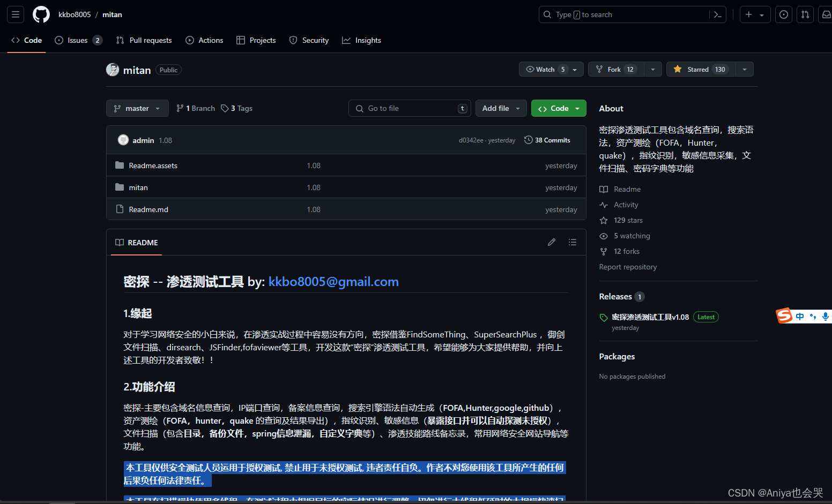Screen dimensions: 832x504
Task: View the 129 stars link
Action: coord(621,220)
